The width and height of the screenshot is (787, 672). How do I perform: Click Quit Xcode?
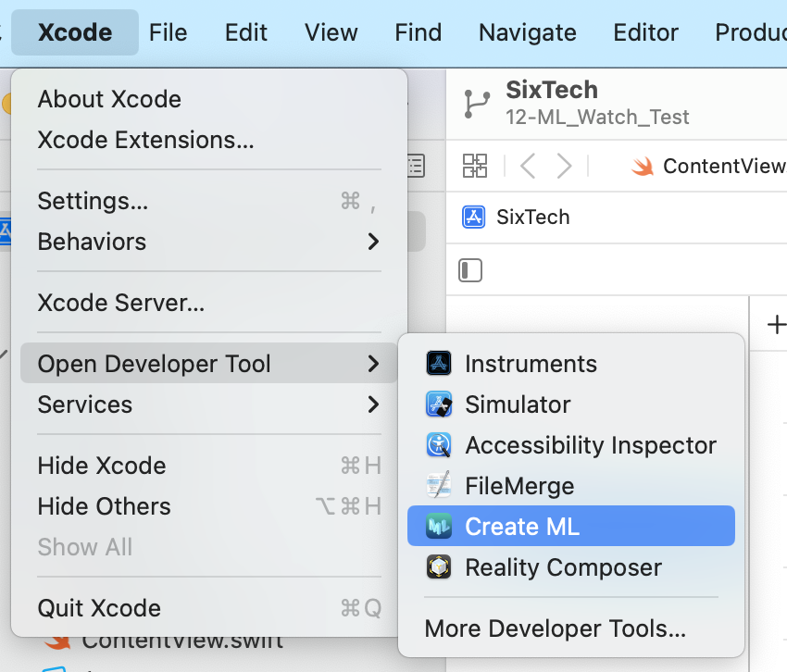pos(99,608)
